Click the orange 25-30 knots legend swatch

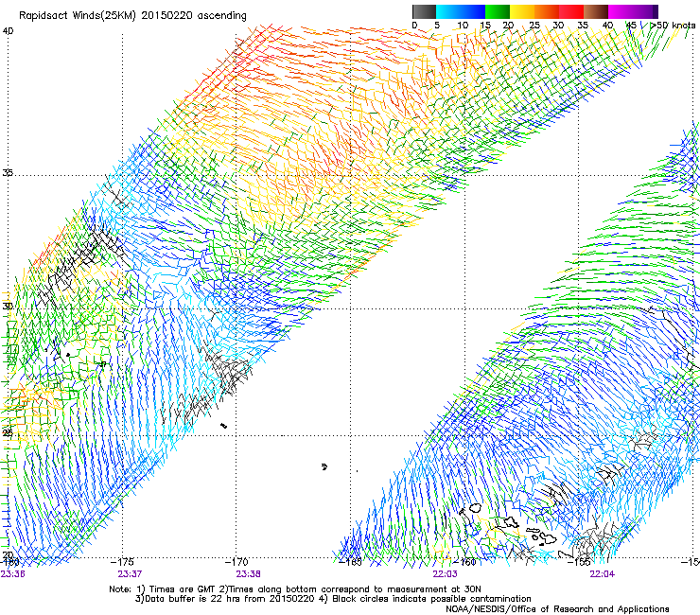click(547, 11)
